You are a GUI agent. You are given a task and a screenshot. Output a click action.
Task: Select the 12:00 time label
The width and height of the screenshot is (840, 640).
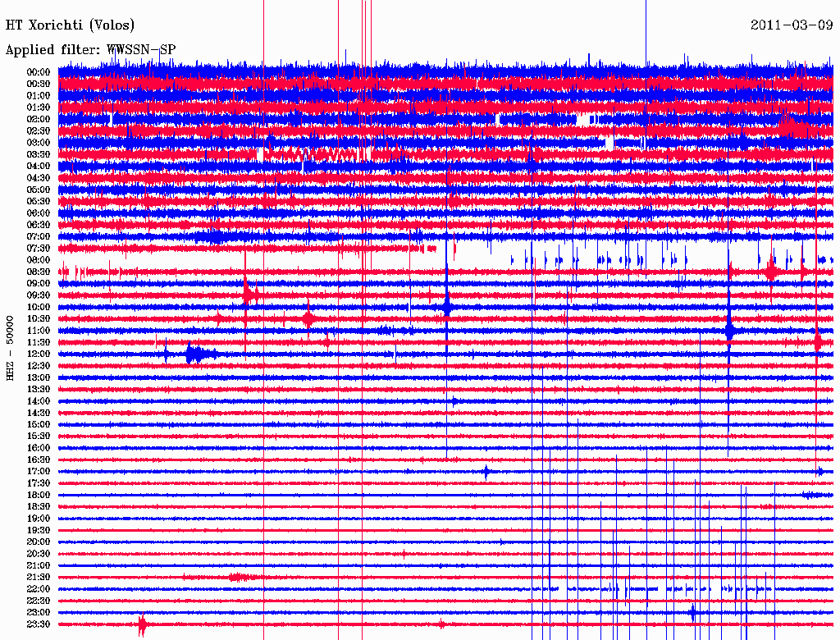pos(39,354)
